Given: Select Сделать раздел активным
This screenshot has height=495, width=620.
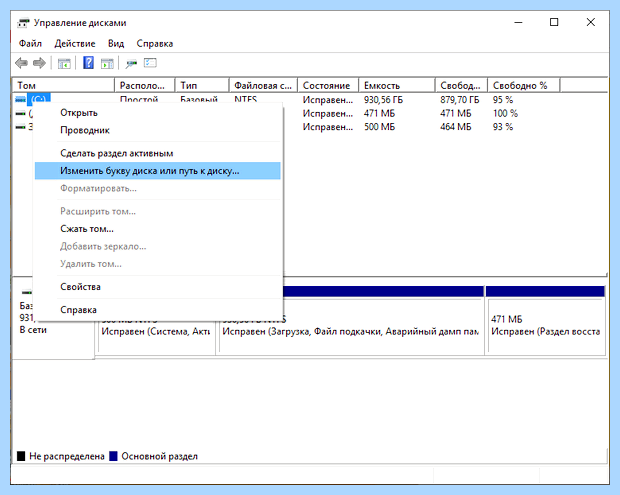Looking at the screenshot, I should click(x=158, y=153).
